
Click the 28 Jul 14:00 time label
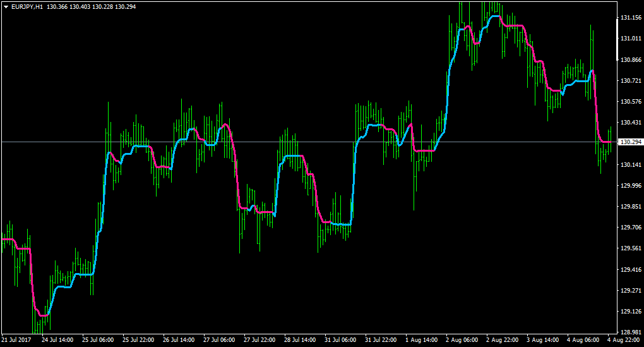(x=300, y=340)
